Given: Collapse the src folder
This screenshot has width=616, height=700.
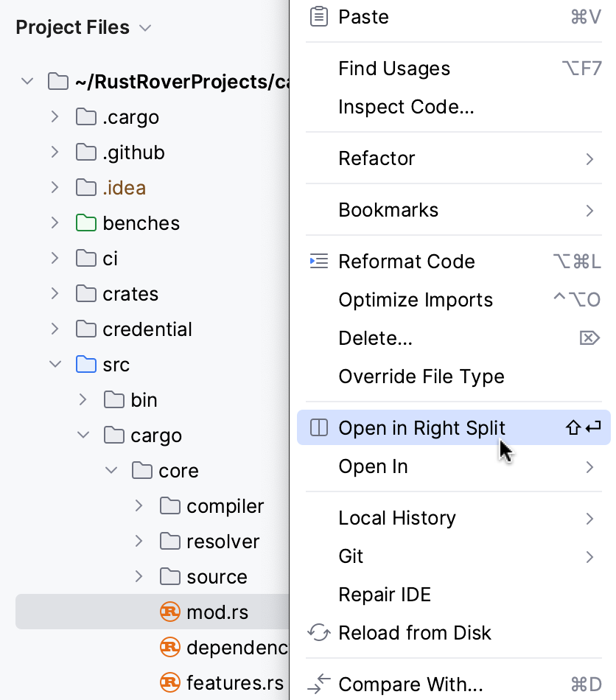Looking at the screenshot, I should (55, 365).
